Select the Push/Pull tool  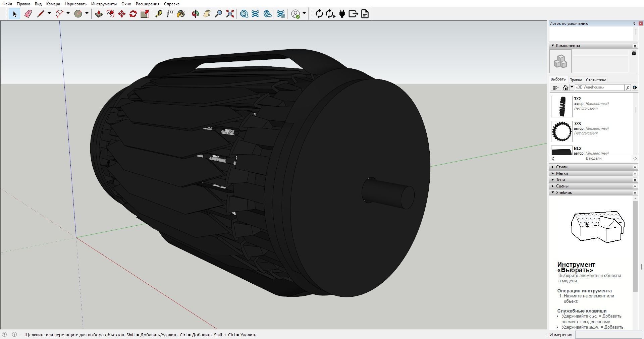99,14
